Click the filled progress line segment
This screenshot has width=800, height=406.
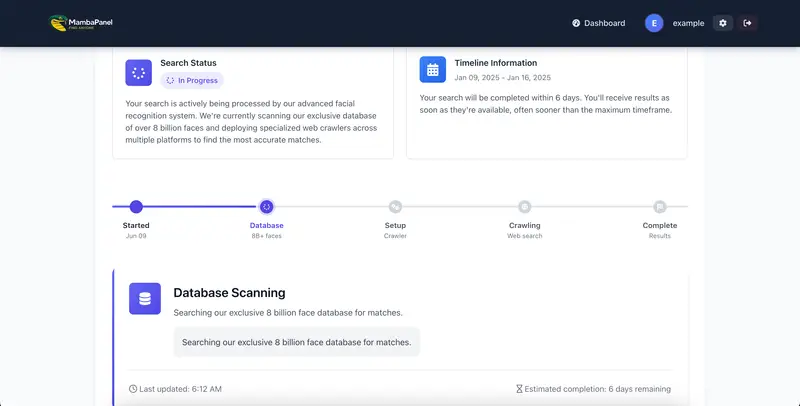[x=184, y=207]
